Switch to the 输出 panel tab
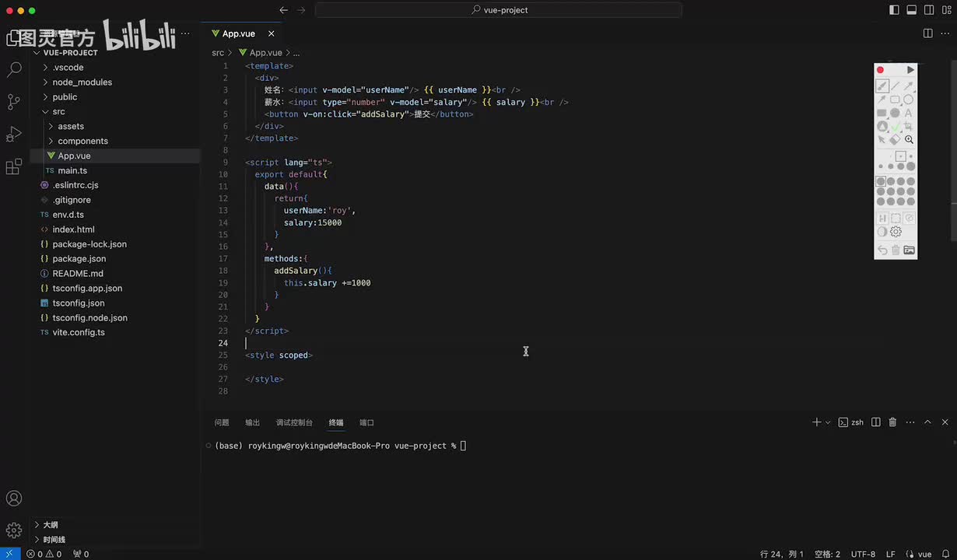This screenshot has width=957, height=560. [x=253, y=422]
